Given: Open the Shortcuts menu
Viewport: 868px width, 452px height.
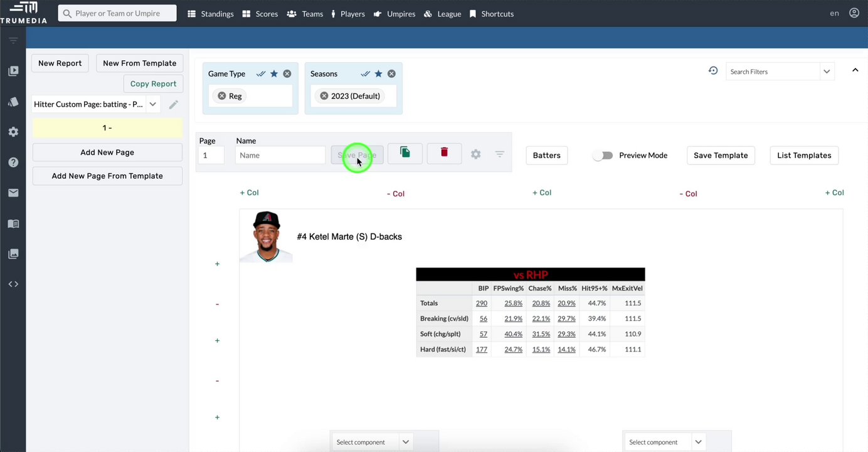Looking at the screenshot, I should [x=492, y=14].
